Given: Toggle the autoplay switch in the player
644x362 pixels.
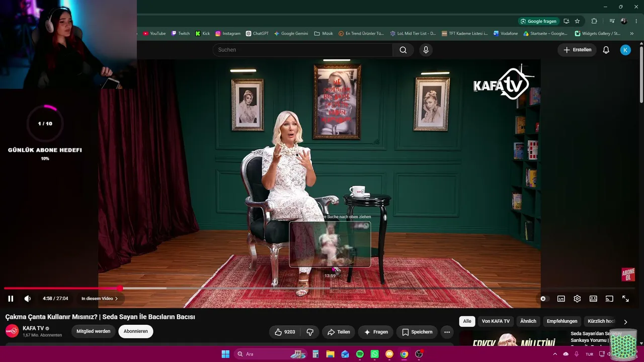Looking at the screenshot, I should pyautogui.click(x=543, y=299).
